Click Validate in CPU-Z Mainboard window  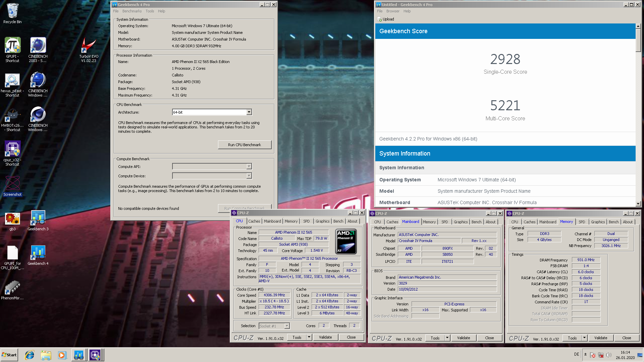click(464, 338)
